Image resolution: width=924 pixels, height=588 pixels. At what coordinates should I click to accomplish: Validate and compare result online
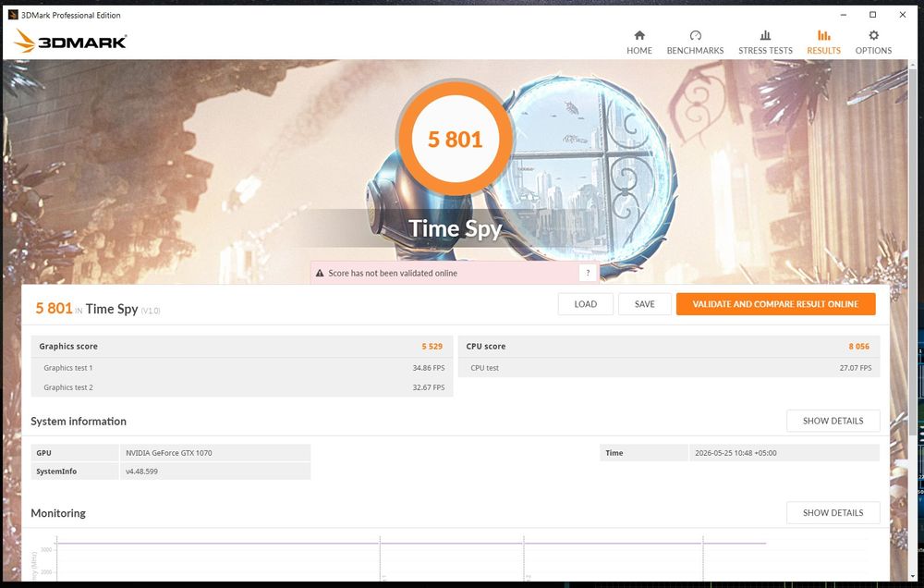(x=775, y=304)
